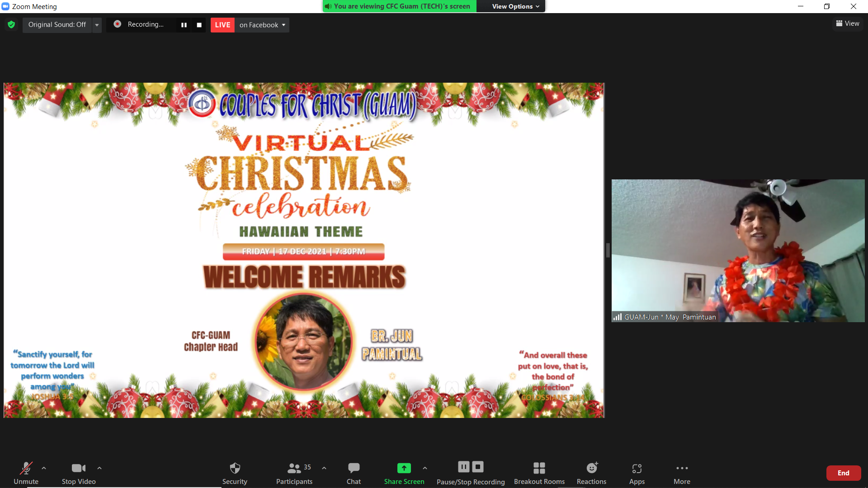The image size is (868, 488).
Task: Open View Options menu
Action: (515, 6)
